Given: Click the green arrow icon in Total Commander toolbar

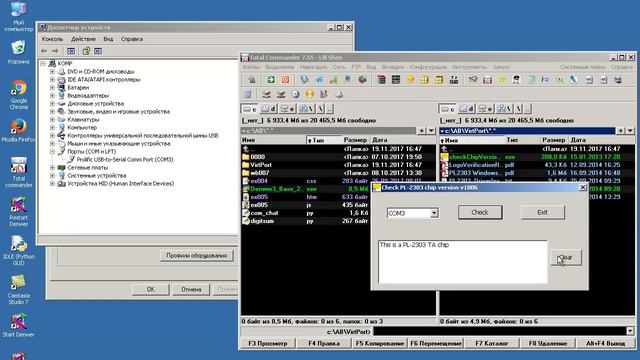Looking at the screenshot, I should [271, 80].
